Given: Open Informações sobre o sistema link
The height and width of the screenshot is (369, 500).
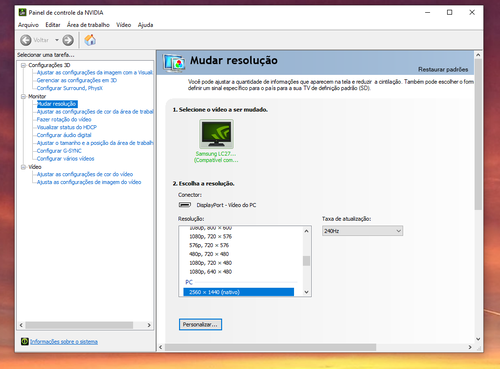Looking at the screenshot, I should click(x=64, y=342).
